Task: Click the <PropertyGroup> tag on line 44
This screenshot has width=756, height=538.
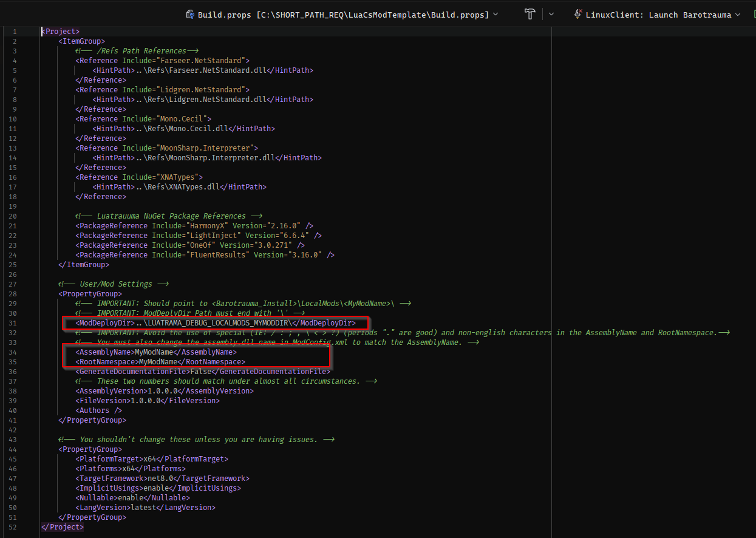Action: (x=90, y=449)
